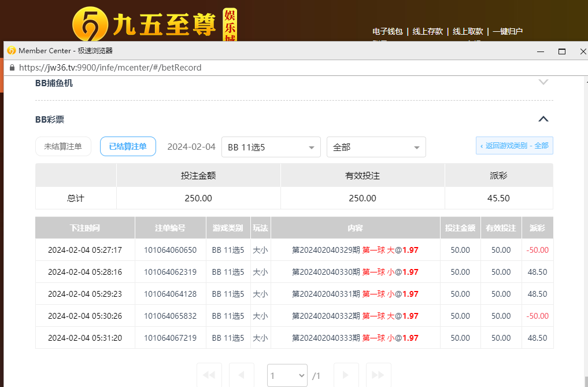Click bet number 101064065832
The width and height of the screenshot is (588, 387).
click(170, 316)
